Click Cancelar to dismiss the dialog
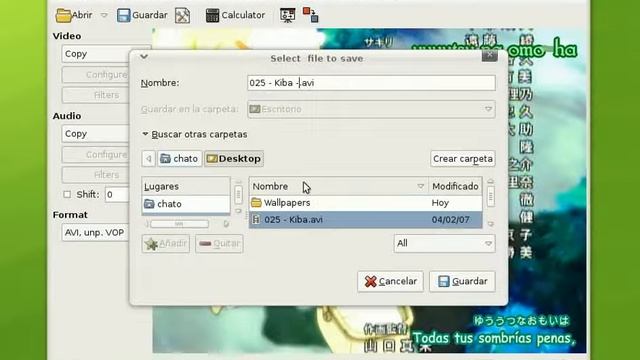 click(391, 282)
